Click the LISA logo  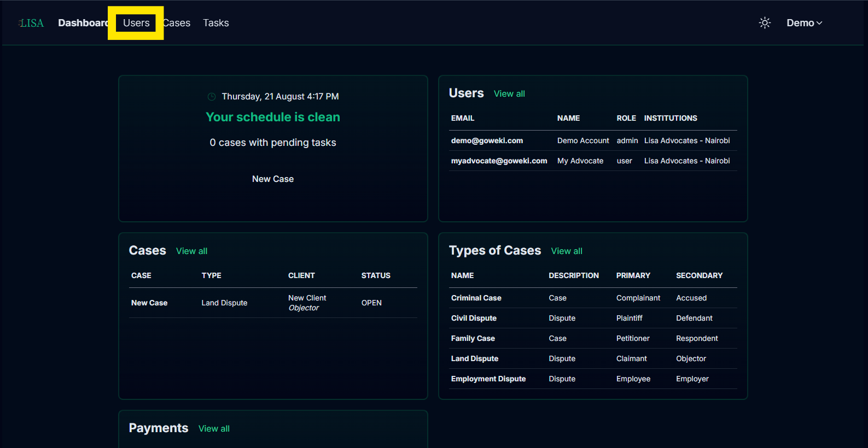[31, 23]
